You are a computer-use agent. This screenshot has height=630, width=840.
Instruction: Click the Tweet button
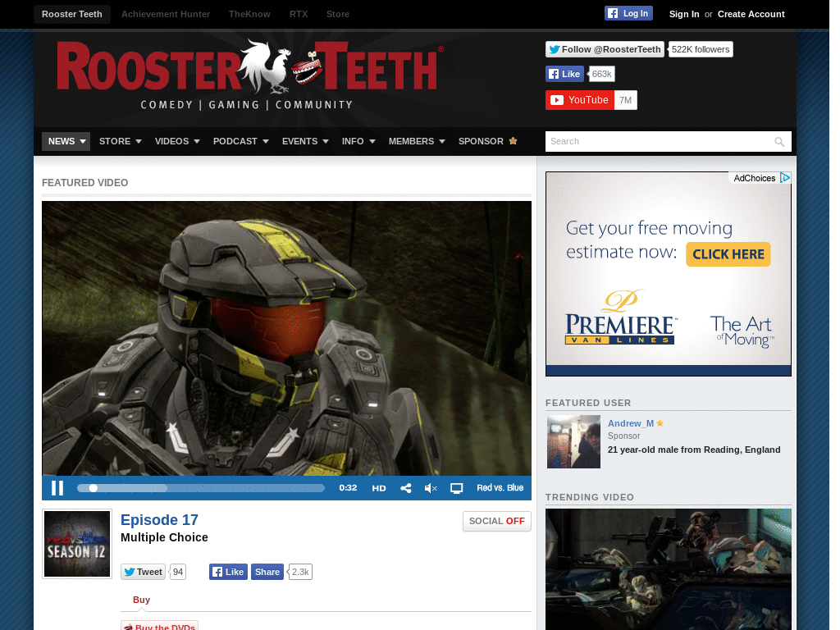tap(143, 572)
